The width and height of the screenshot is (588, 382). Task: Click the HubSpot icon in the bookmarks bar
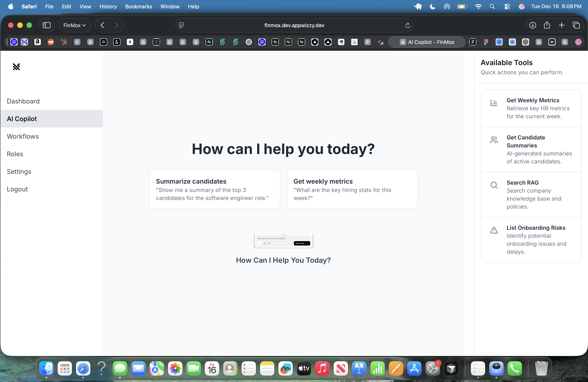[64, 42]
